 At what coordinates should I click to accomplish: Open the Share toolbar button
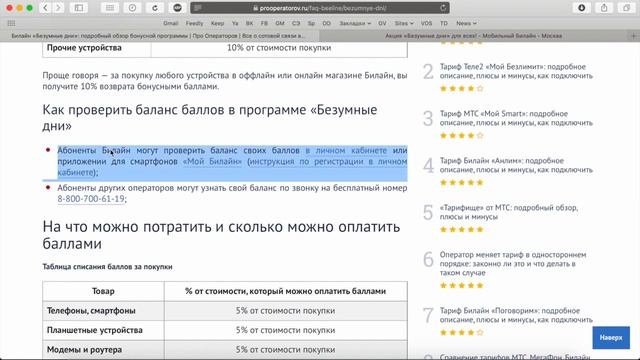coord(604,8)
